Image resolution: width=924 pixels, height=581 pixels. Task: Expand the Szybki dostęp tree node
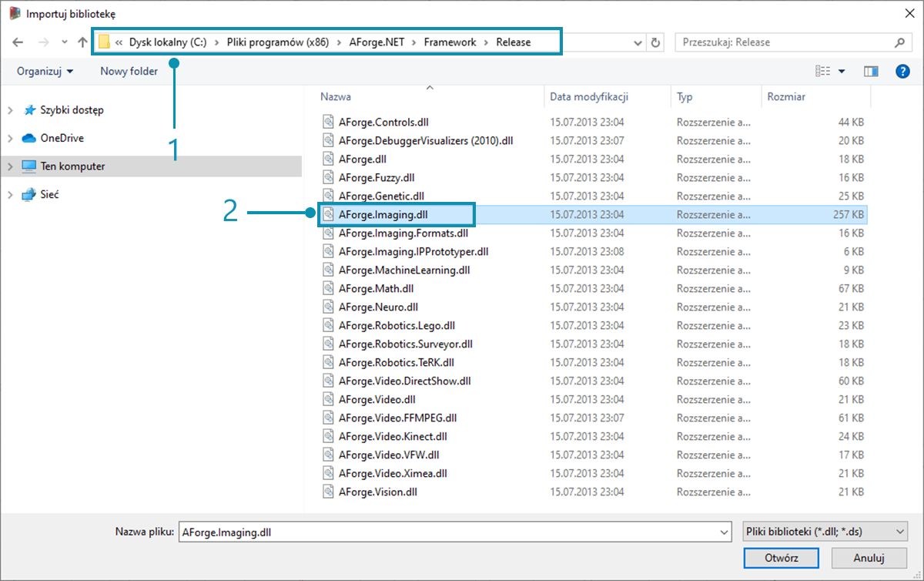tap(10, 110)
